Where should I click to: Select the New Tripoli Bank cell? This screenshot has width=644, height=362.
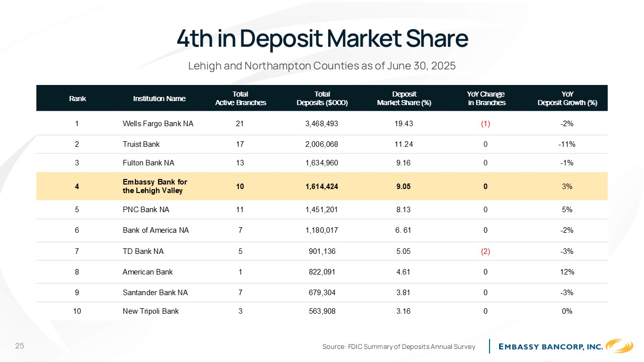(151, 311)
